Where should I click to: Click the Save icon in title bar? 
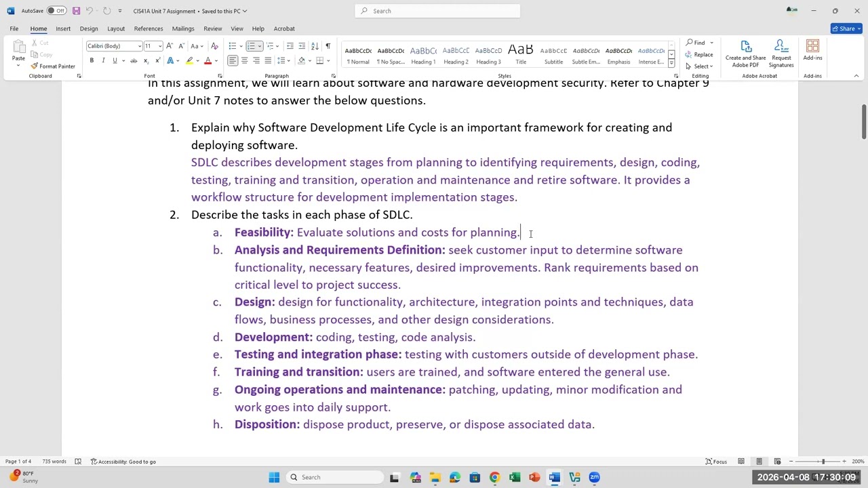tap(76, 11)
